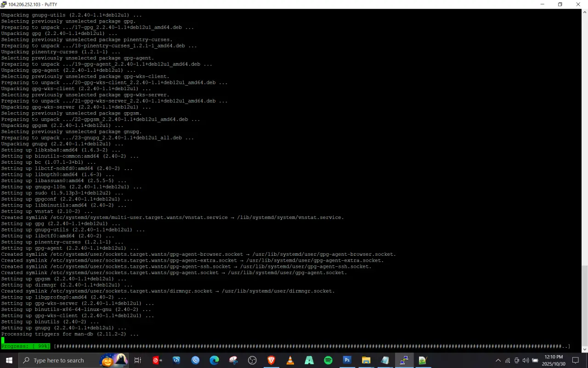
Task: Open the blue shield app in taskbar
Action: point(176,360)
